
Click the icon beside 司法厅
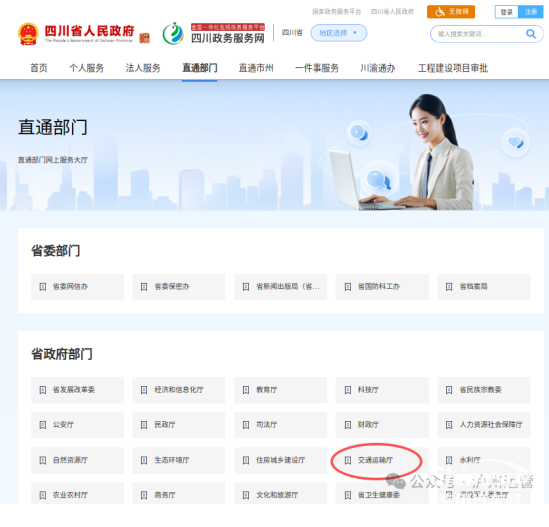click(246, 425)
